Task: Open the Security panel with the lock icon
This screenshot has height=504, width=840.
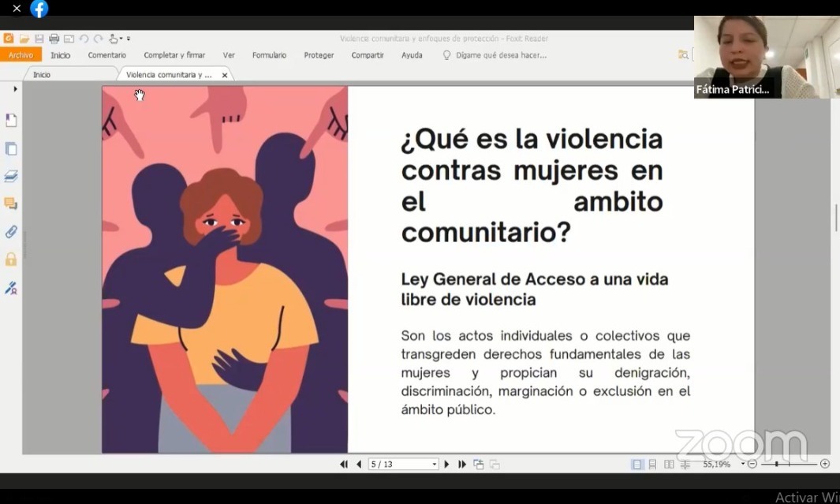Action: [x=11, y=259]
